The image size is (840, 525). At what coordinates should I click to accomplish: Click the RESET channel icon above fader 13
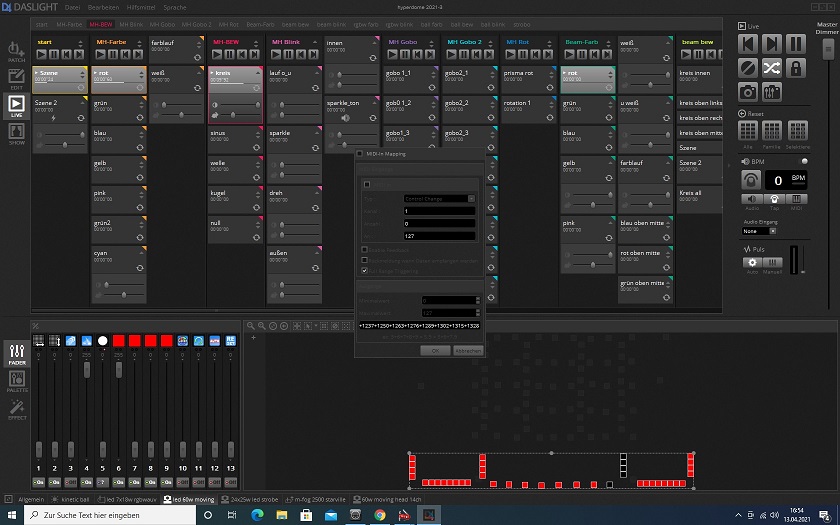tap(231, 341)
